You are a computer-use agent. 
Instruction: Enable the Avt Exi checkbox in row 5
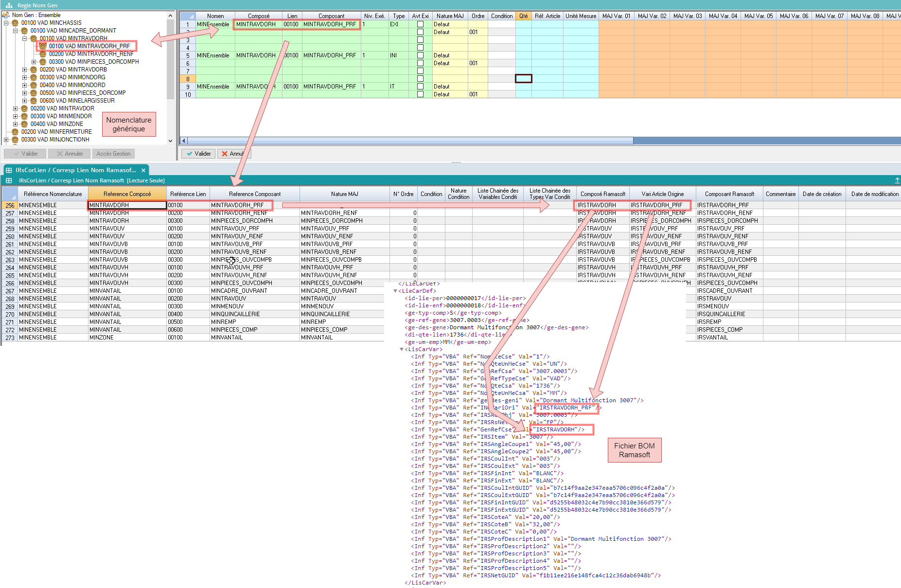pos(420,55)
